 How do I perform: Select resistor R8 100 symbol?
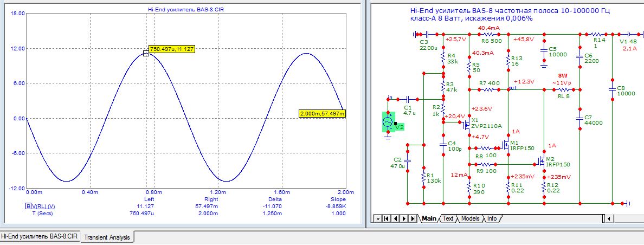click(x=486, y=148)
